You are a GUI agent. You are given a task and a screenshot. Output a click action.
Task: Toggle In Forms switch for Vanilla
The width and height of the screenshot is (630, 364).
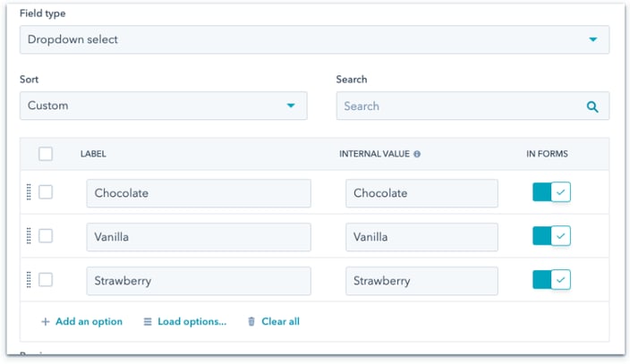click(551, 236)
